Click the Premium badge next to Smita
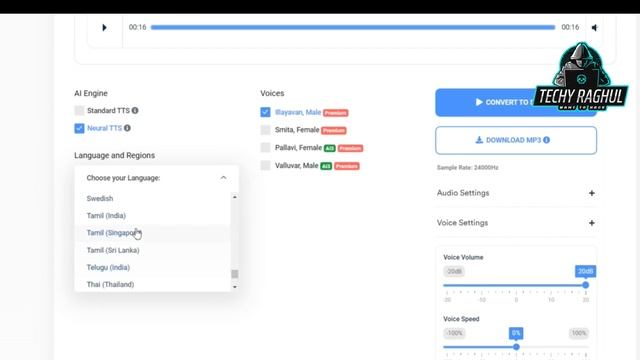640x360 pixels. pyautogui.click(x=334, y=131)
